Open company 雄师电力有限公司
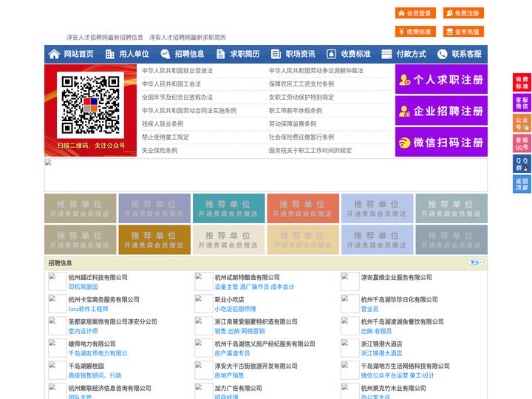The width and height of the screenshot is (532, 399). point(92,344)
